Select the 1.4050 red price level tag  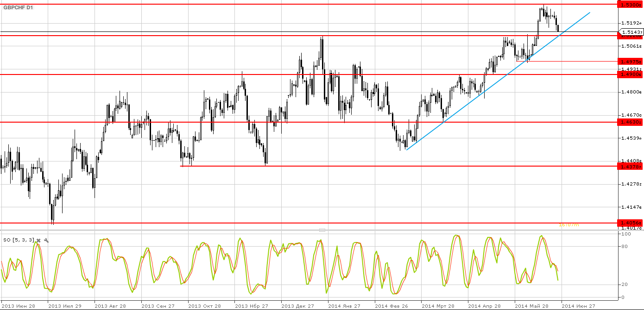(631, 223)
